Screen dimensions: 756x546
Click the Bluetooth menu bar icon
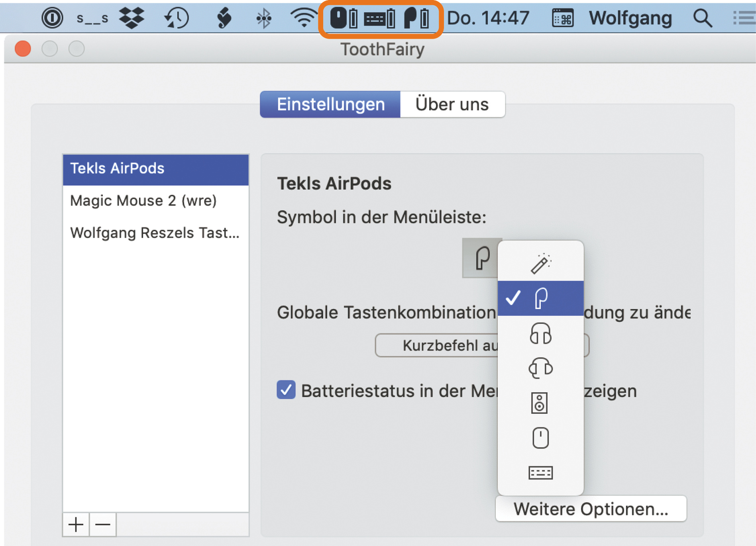tap(263, 18)
